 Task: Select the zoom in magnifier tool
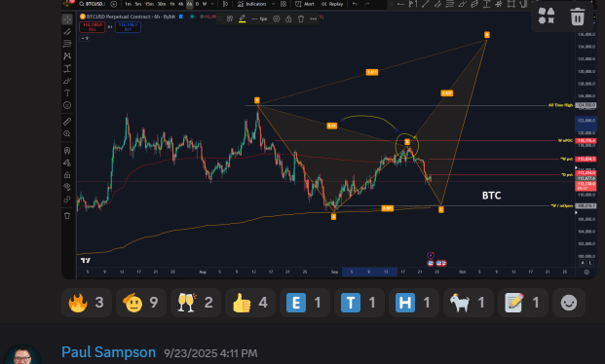tap(67, 133)
